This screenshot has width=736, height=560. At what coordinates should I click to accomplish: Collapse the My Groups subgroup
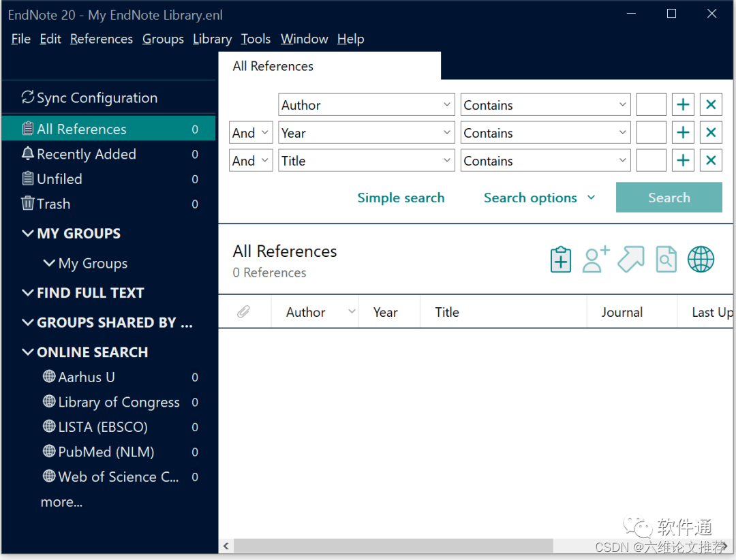(x=49, y=263)
